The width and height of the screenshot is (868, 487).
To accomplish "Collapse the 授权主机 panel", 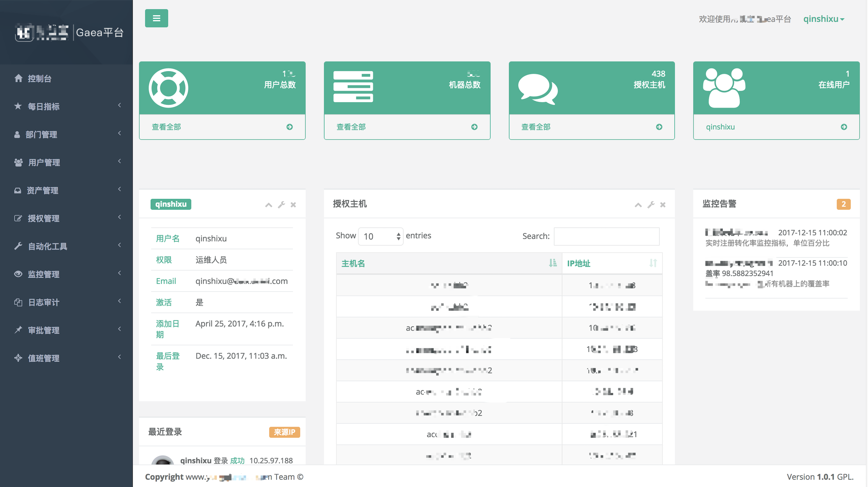I will coord(638,205).
